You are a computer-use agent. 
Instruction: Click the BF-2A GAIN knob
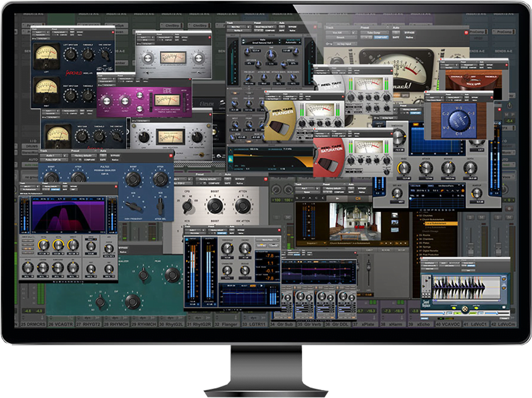[144, 137]
